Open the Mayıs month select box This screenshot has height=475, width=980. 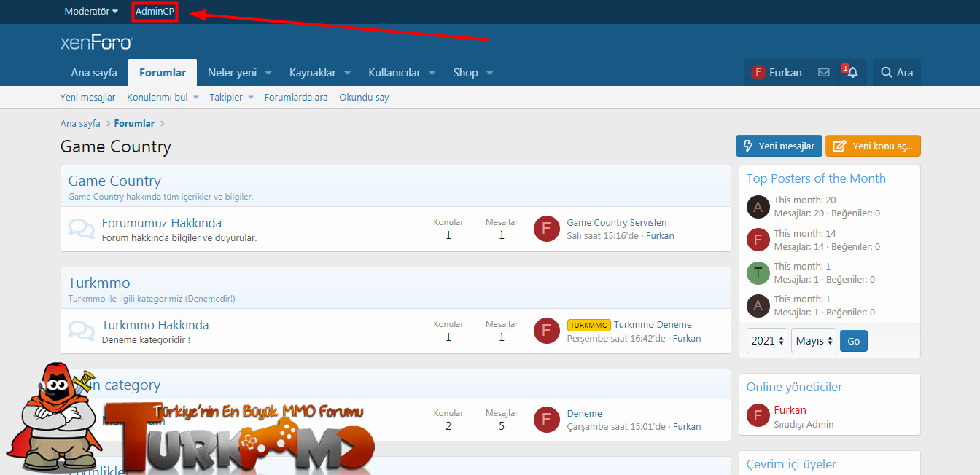814,341
